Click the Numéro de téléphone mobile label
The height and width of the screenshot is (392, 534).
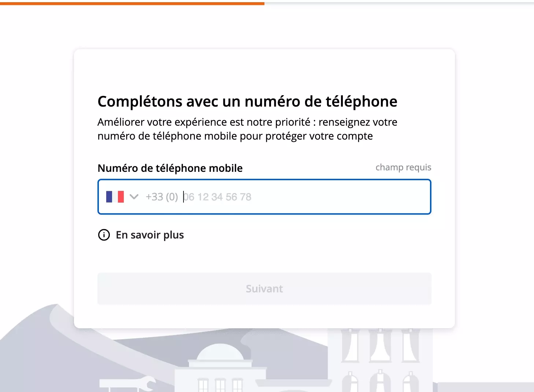coord(170,168)
